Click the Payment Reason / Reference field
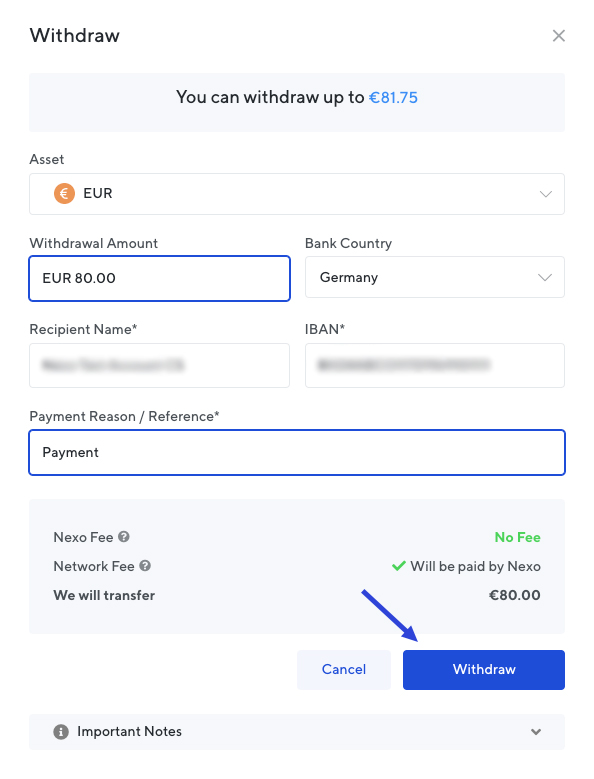The height and width of the screenshot is (779, 594). (x=297, y=453)
